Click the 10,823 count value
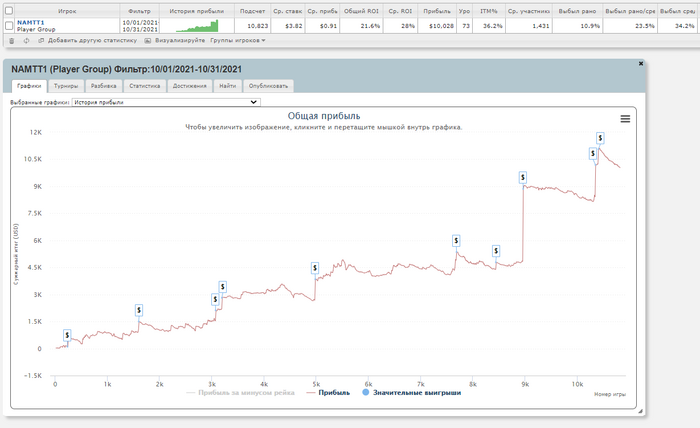 pyautogui.click(x=258, y=26)
